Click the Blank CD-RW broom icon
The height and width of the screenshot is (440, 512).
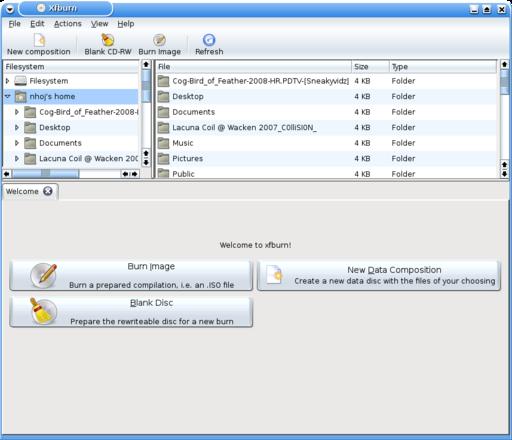[108, 40]
